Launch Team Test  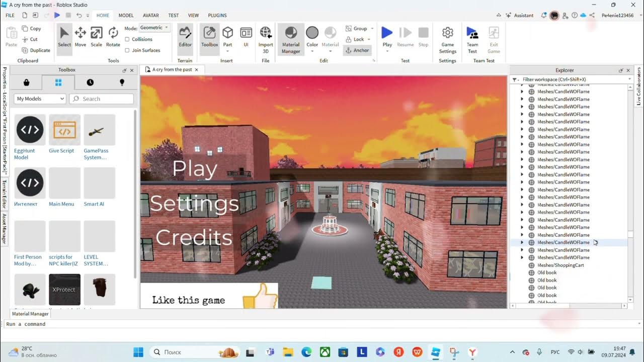pos(472,40)
